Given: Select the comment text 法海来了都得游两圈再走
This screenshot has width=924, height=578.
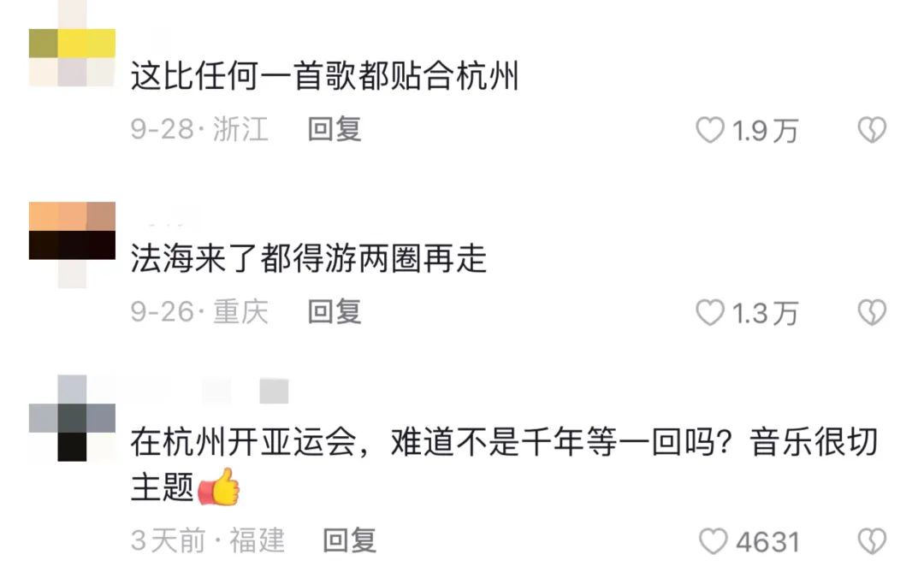Looking at the screenshot, I should (308, 259).
